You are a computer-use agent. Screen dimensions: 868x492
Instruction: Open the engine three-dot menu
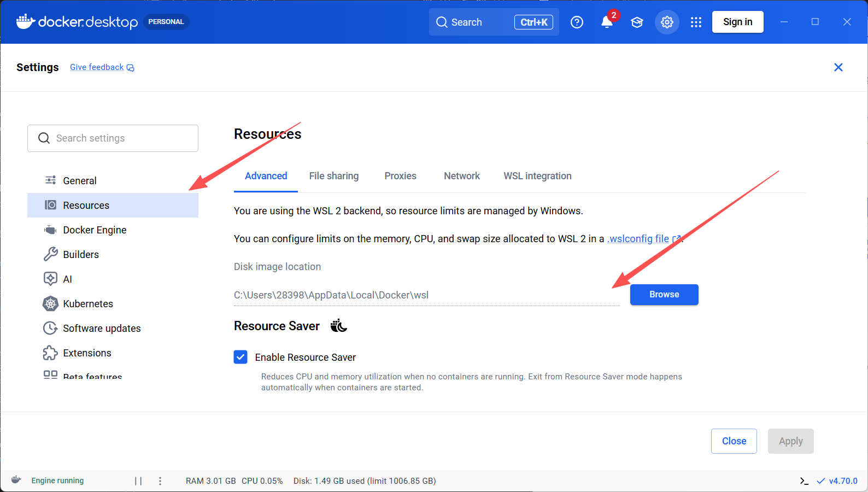coord(160,481)
